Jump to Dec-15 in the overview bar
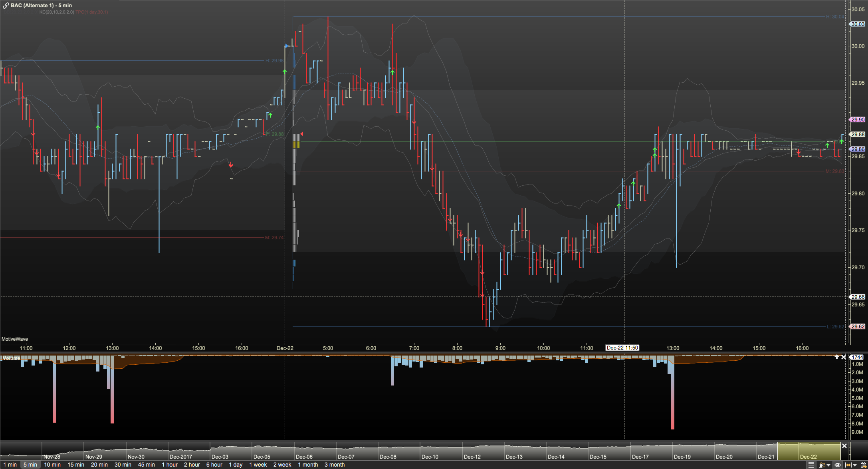The height and width of the screenshot is (469, 868). click(598, 457)
